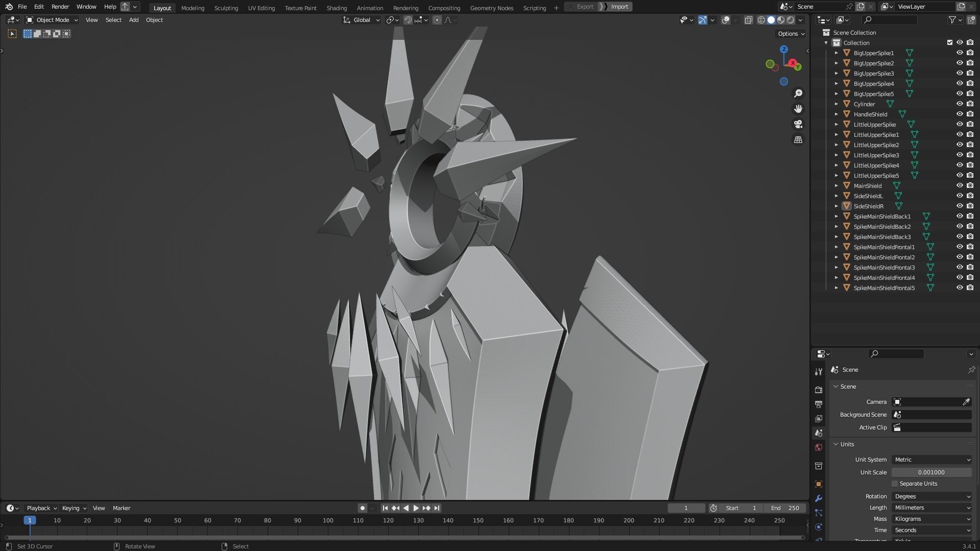
Task: Open the Rotation units dropdown
Action: point(932,496)
